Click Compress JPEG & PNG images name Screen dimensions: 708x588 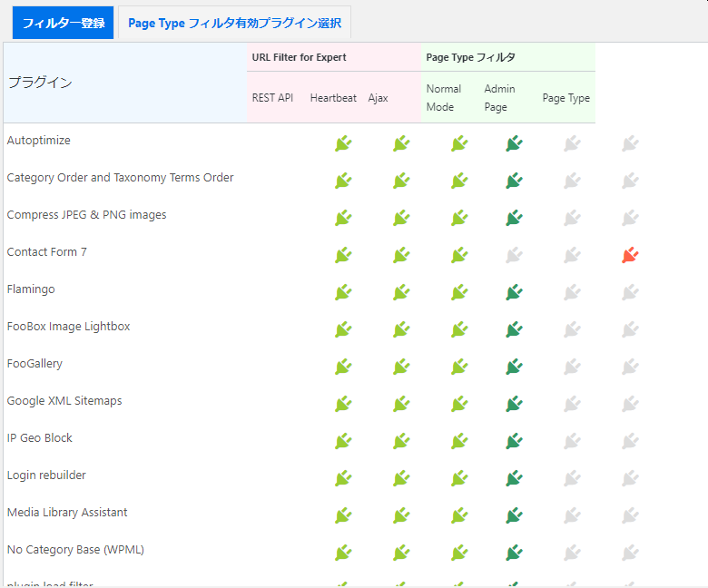(87, 215)
